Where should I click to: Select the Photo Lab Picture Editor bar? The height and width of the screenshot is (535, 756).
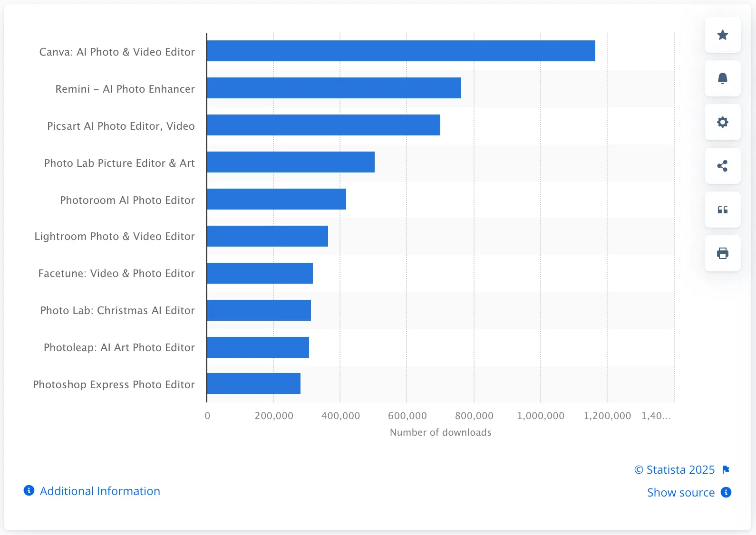click(x=291, y=162)
